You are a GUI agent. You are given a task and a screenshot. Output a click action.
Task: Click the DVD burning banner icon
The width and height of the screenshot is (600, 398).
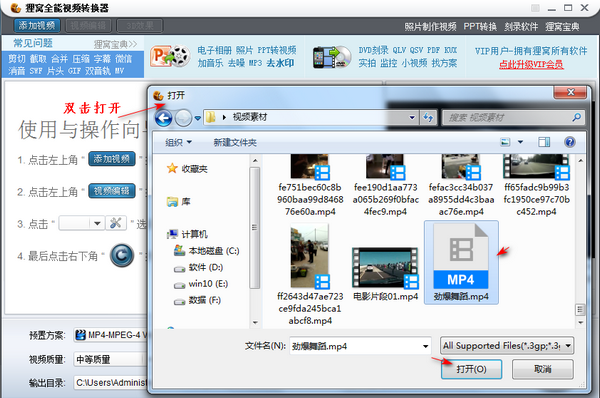tap(332, 57)
